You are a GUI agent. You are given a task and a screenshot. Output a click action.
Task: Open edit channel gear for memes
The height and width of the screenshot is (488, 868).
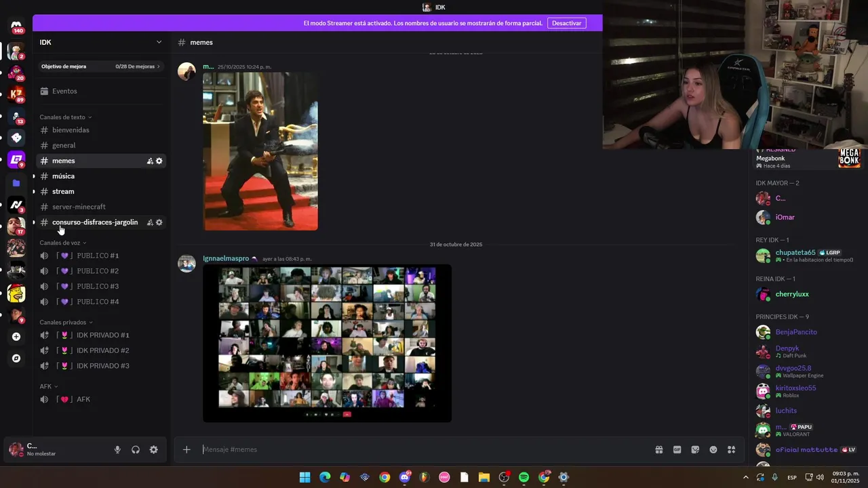pos(159,161)
